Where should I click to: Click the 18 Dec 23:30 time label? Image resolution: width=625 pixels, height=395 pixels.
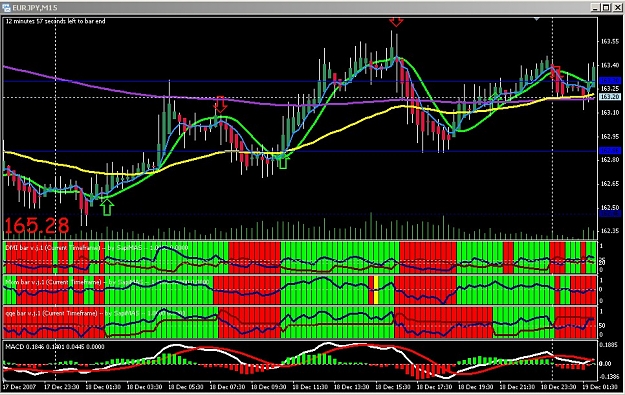tap(558, 387)
